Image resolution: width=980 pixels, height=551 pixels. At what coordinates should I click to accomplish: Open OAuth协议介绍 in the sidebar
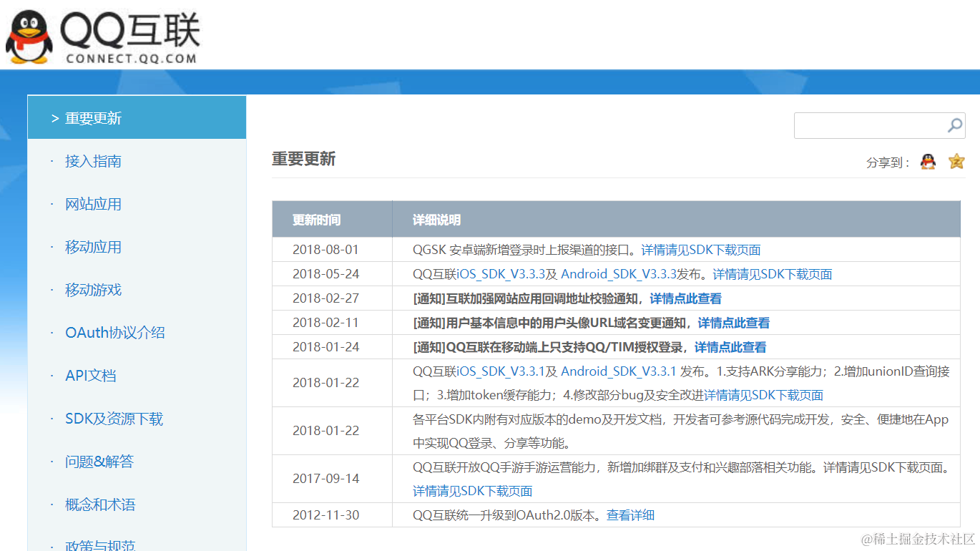tap(115, 333)
